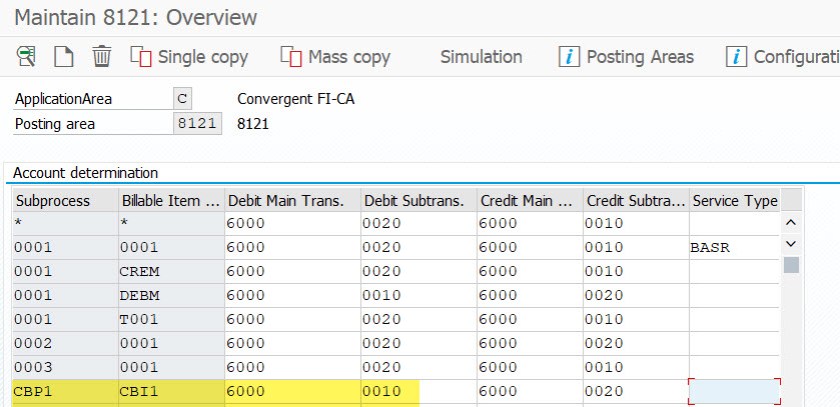Click the Posting area field 8121
Image resolution: width=840 pixels, height=407 pixels.
point(197,124)
